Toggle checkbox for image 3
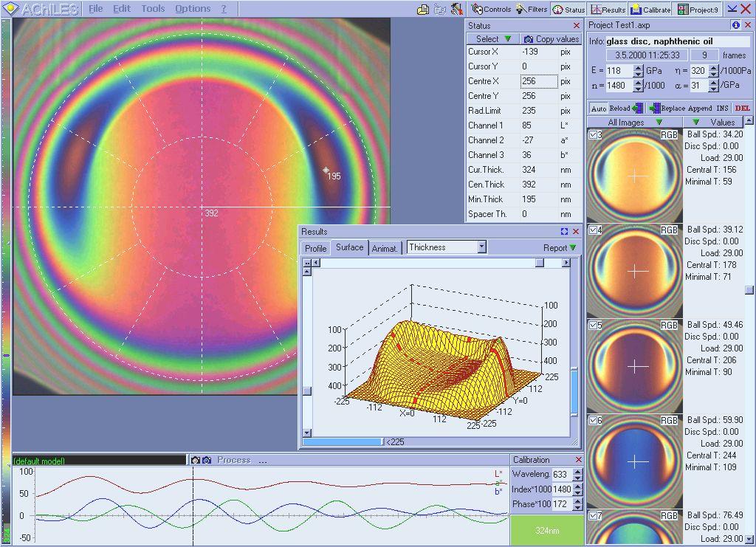The width and height of the screenshot is (756, 547). pyautogui.click(x=593, y=135)
